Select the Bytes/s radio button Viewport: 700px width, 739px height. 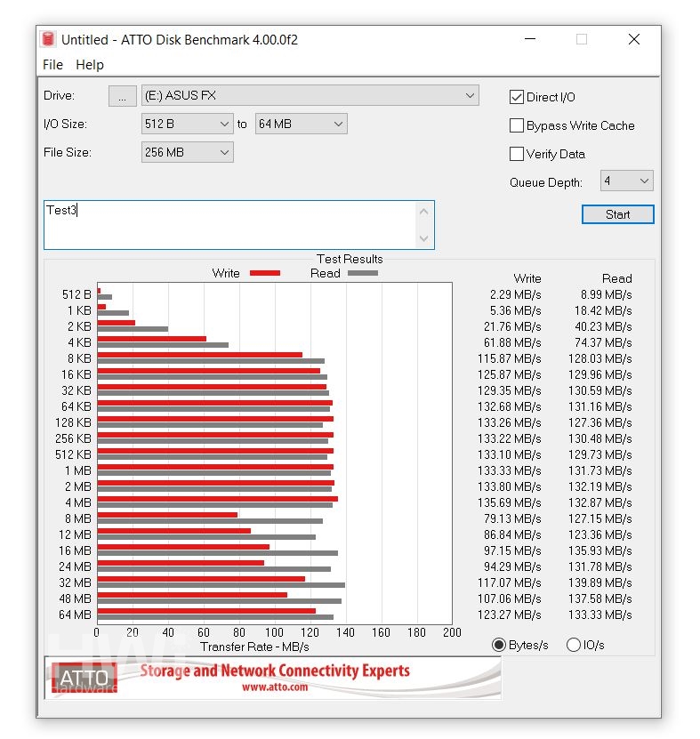[x=499, y=645]
